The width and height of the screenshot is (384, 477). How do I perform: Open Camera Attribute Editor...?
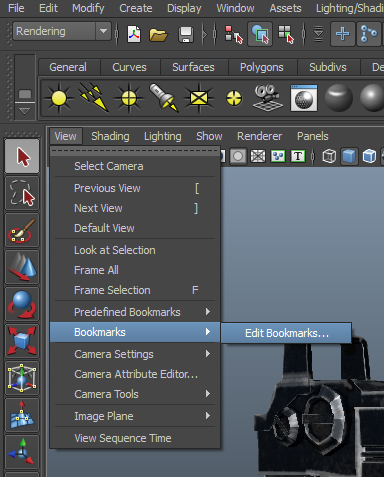[x=135, y=374]
